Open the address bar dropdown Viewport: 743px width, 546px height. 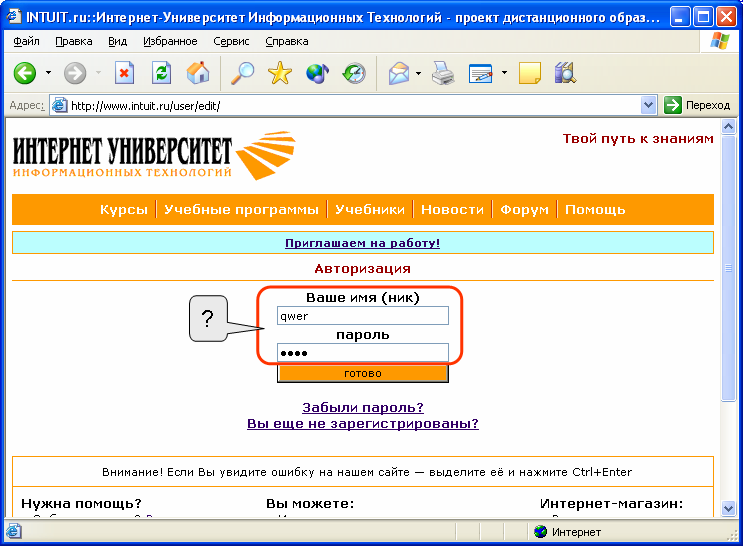tap(648, 105)
